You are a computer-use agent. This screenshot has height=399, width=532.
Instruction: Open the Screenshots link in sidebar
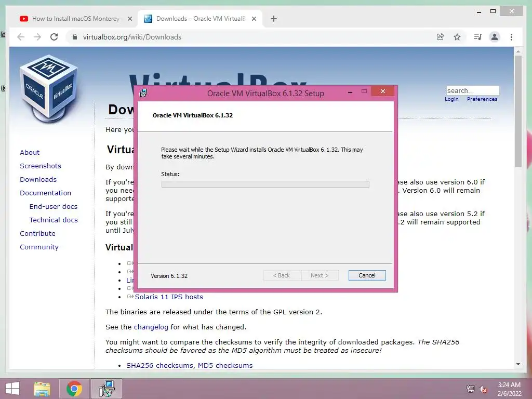(x=41, y=166)
